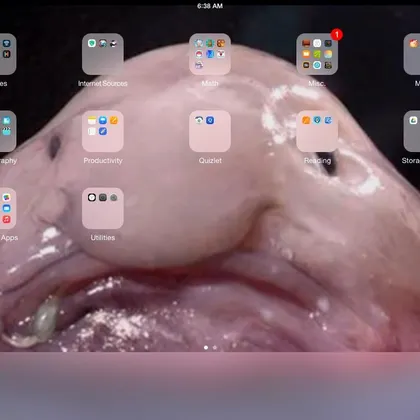Open the Math folder

click(x=210, y=54)
